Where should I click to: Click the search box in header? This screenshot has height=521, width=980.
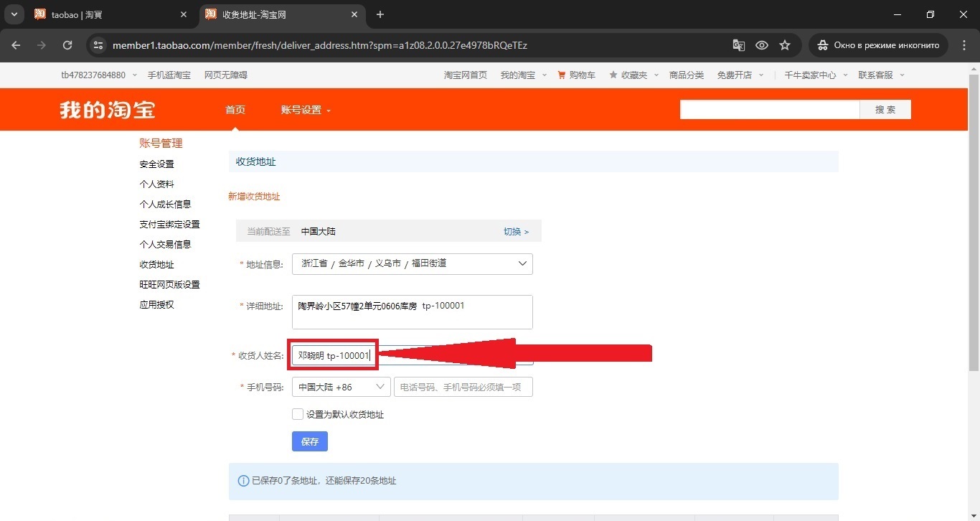tap(770, 110)
